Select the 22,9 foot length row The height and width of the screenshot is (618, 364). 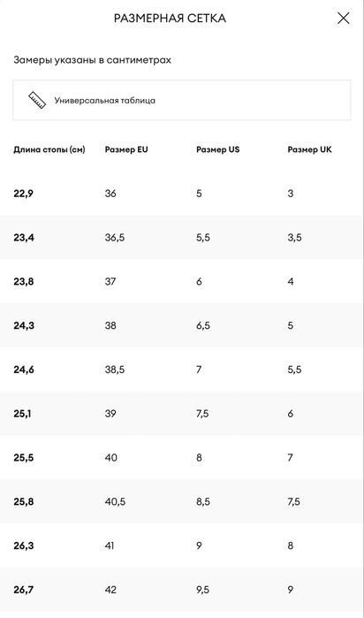click(x=182, y=194)
